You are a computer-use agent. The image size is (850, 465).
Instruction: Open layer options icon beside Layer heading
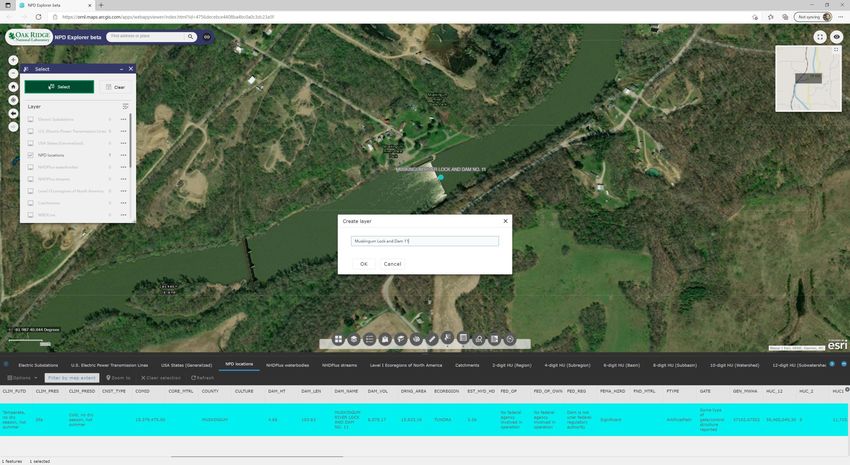(x=125, y=106)
